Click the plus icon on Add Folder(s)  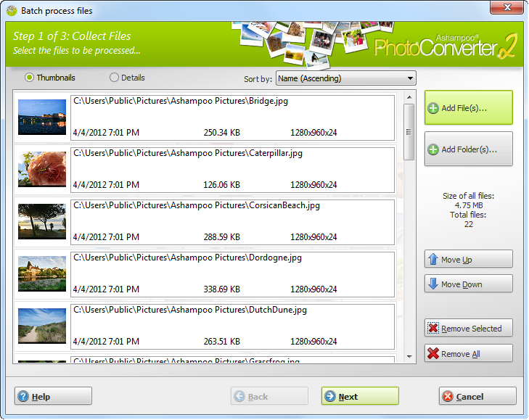433,149
